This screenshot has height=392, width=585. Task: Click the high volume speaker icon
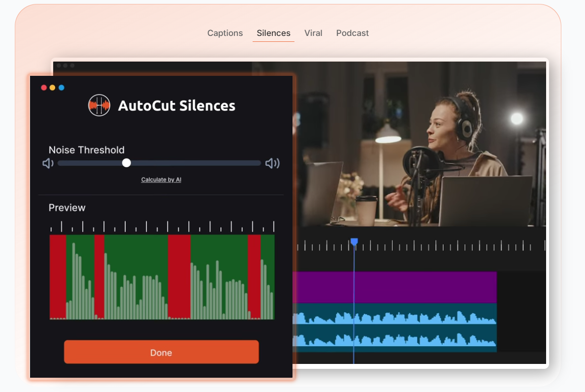click(x=272, y=163)
